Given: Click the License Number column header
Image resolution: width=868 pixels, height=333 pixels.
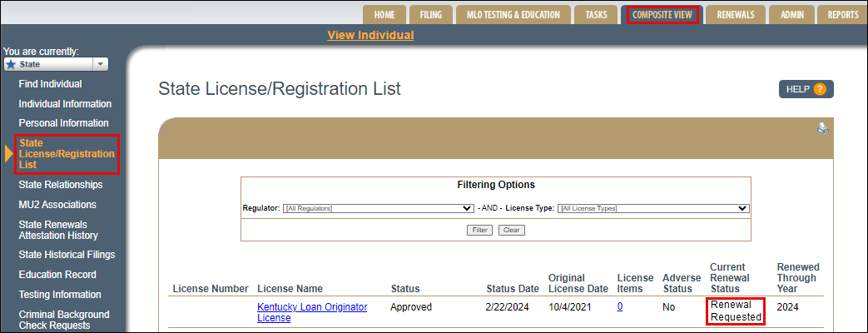Looking at the screenshot, I should 211,289.
